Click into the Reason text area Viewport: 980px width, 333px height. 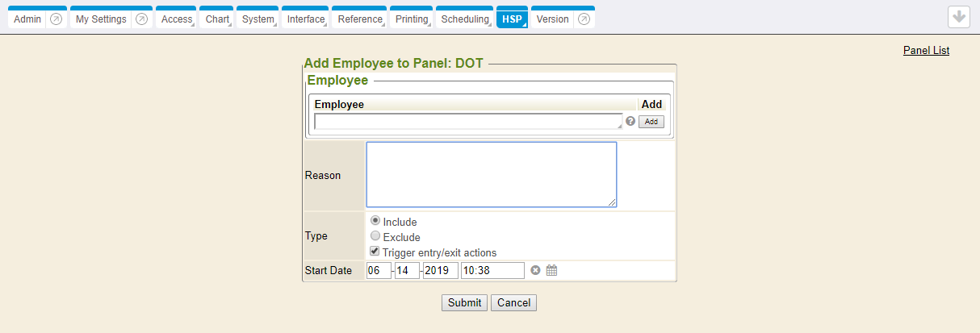click(491, 175)
